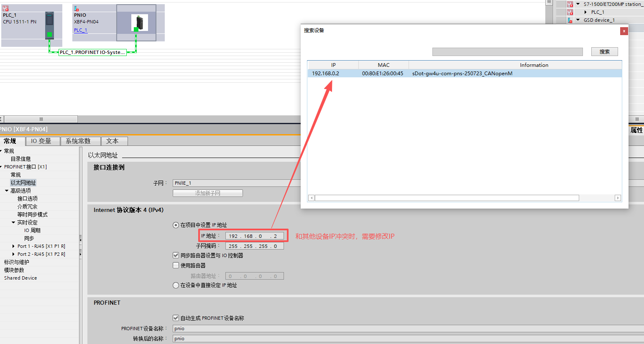This screenshot has width=644, height=344.
Task: Collapse the GSD device_1 tree entry
Action: tap(578, 20)
